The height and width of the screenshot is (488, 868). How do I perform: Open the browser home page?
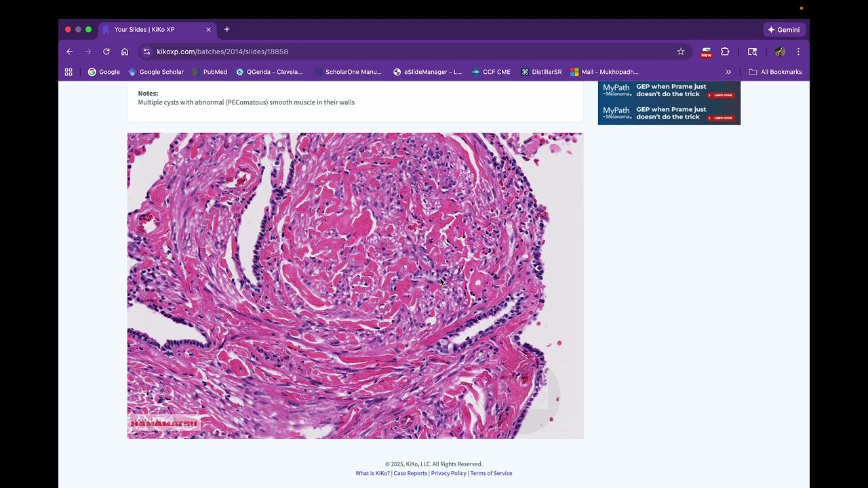coord(125,52)
